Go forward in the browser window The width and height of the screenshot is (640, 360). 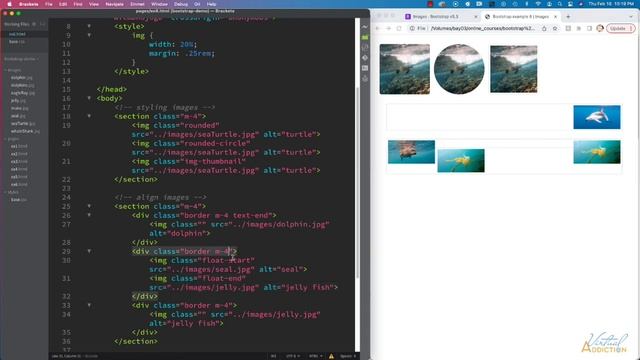tap(388, 28)
